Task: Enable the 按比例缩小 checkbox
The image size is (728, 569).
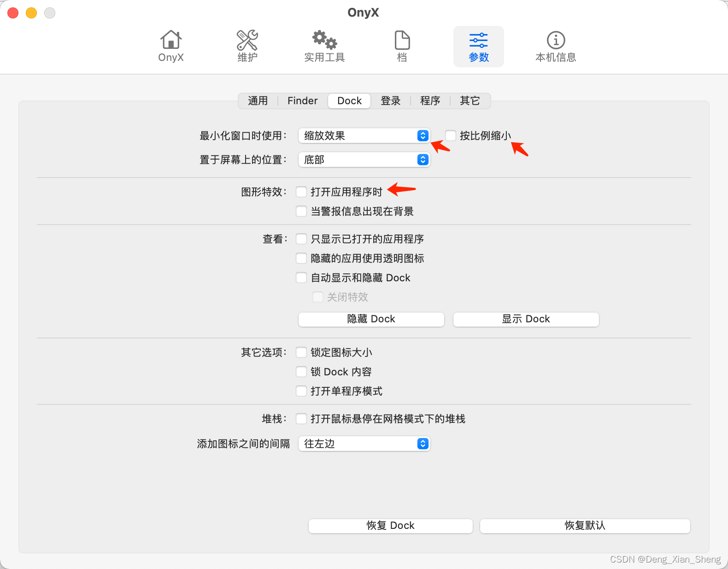Action: [451, 136]
